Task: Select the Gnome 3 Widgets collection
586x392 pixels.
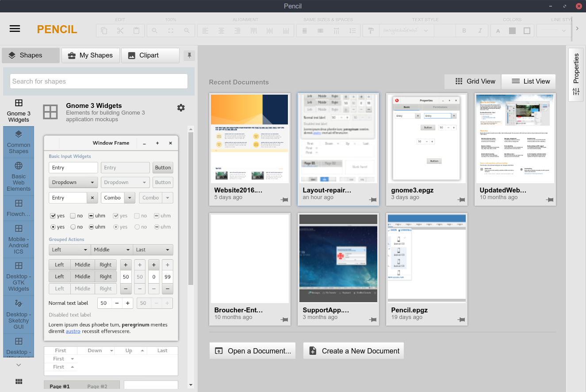Action: (x=19, y=111)
